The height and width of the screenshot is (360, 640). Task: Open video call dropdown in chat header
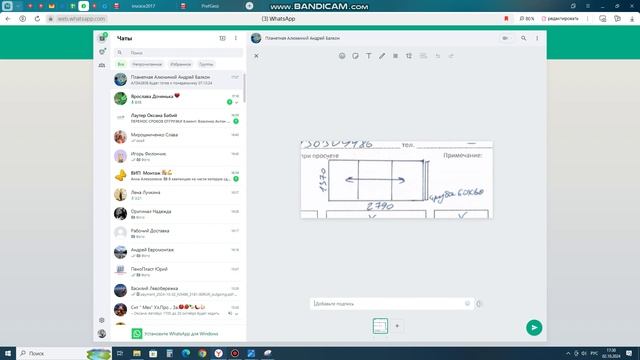pos(506,38)
